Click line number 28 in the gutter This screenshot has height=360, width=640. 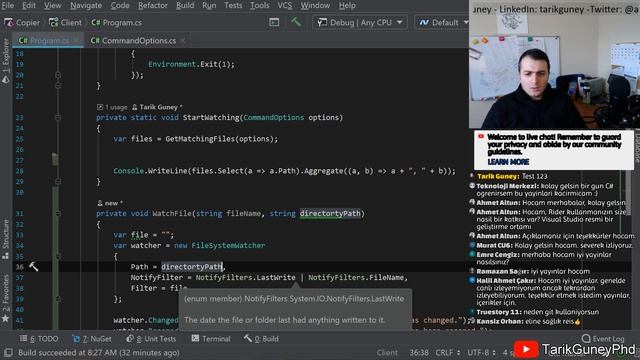click(x=20, y=171)
